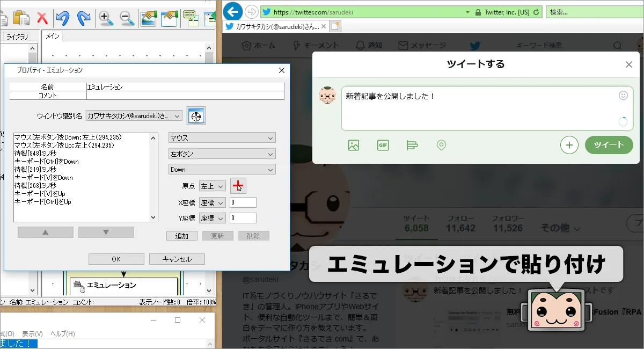644x349 pixels.
Task: Switch to the メイン tab
Action: coord(53,36)
